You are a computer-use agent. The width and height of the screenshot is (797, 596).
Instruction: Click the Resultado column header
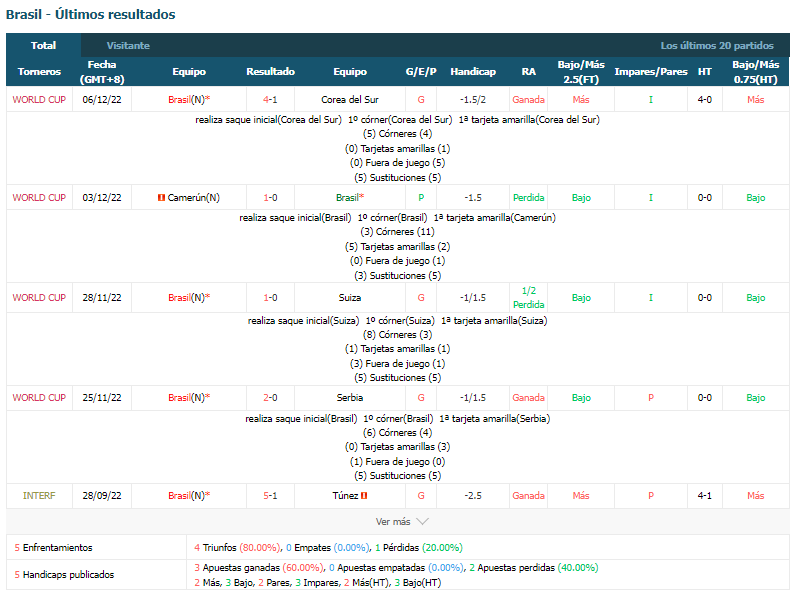tap(270, 72)
